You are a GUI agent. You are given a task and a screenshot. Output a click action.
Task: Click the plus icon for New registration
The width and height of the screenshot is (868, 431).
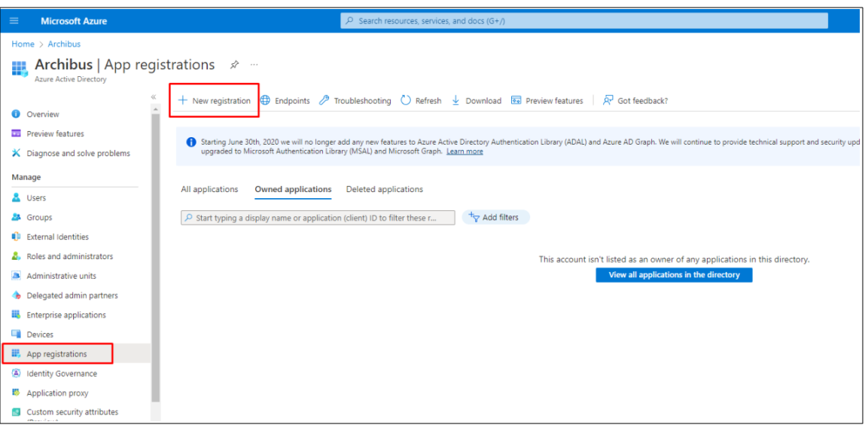[183, 100]
